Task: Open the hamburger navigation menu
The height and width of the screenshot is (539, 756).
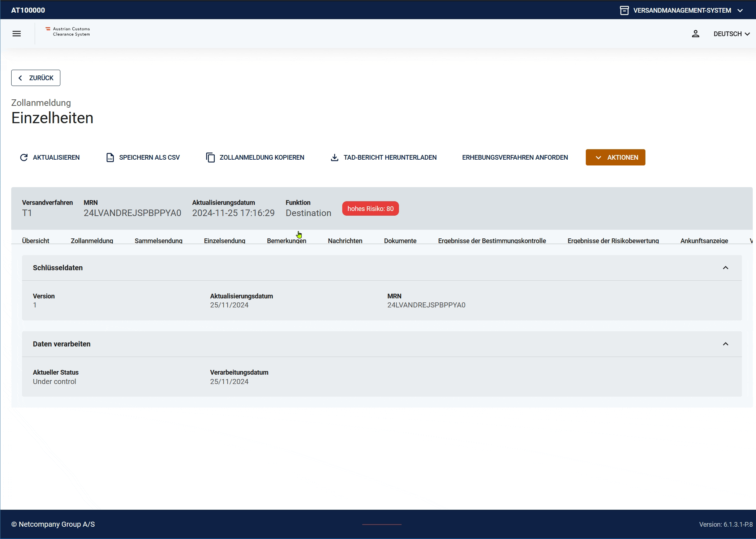Action: [17, 34]
